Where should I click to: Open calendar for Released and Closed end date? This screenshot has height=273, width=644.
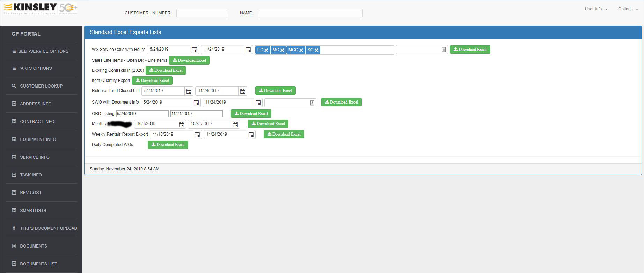coord(243,91)
